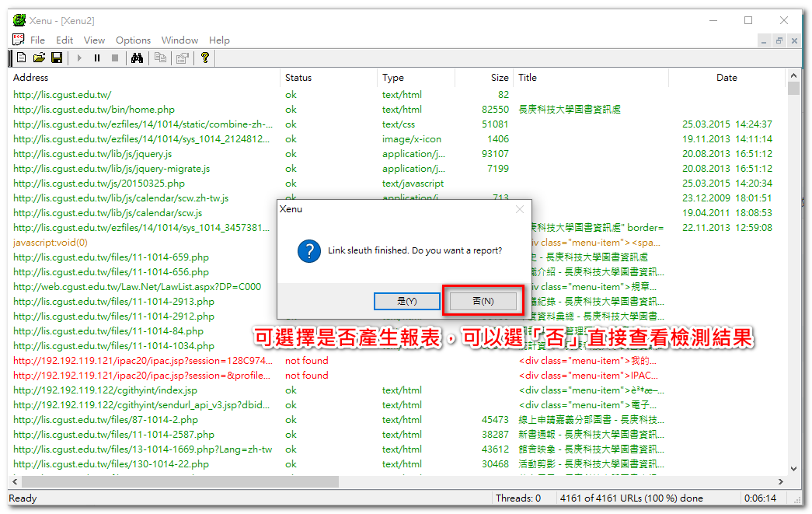This screenshot has height=514, width=812.
Task: Choose 是(Y) to generate a report
Action: tap(407, 301)
